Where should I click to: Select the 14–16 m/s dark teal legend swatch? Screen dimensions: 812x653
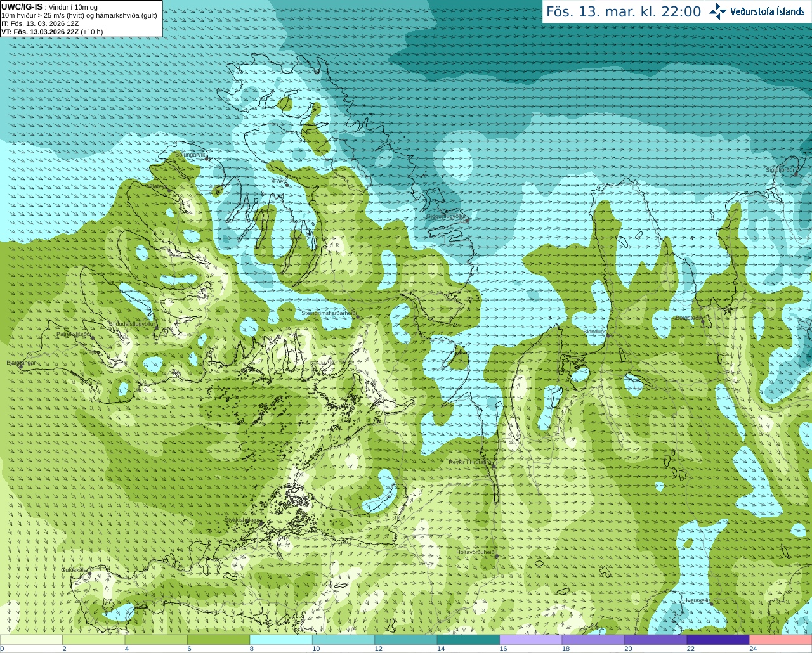[x=468, y=640]
